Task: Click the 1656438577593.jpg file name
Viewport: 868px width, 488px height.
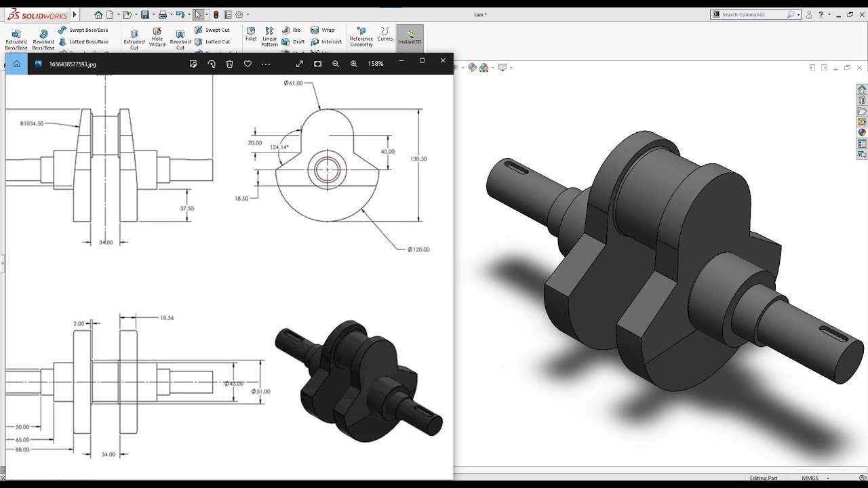Action: [73, 64]
